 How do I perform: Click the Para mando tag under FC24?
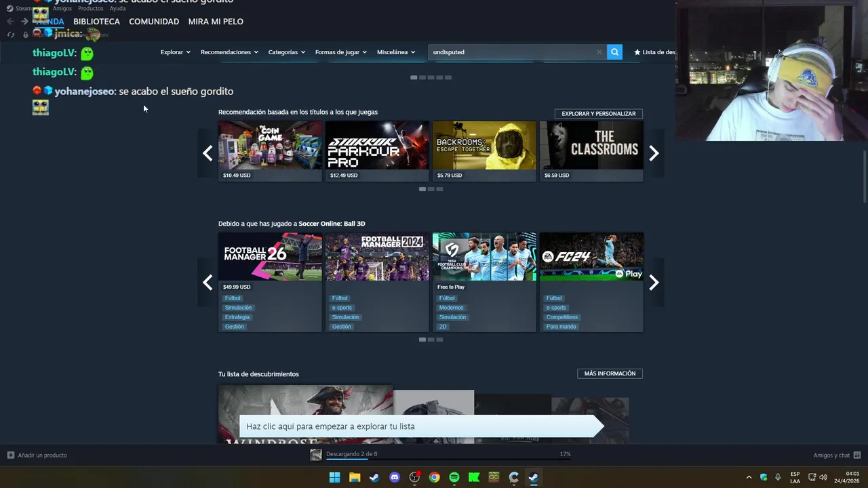561,327
